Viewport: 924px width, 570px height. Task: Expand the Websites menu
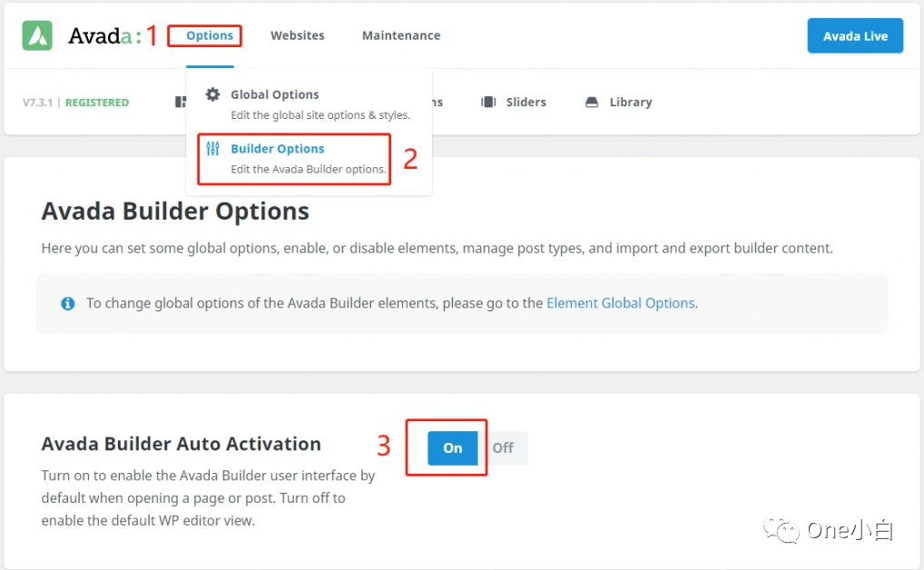(297, 35)
